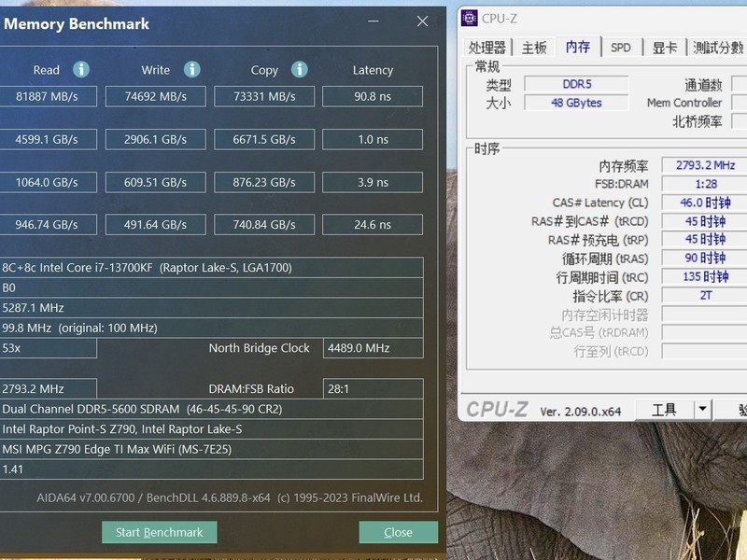
Task: Click the 74692 MB/s memory write value
Action: tap(156, 96)
